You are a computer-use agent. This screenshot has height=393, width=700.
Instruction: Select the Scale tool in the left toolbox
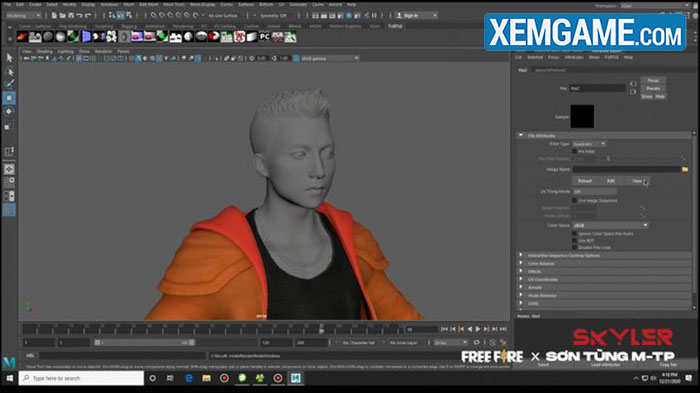click(x=9, y=127)
